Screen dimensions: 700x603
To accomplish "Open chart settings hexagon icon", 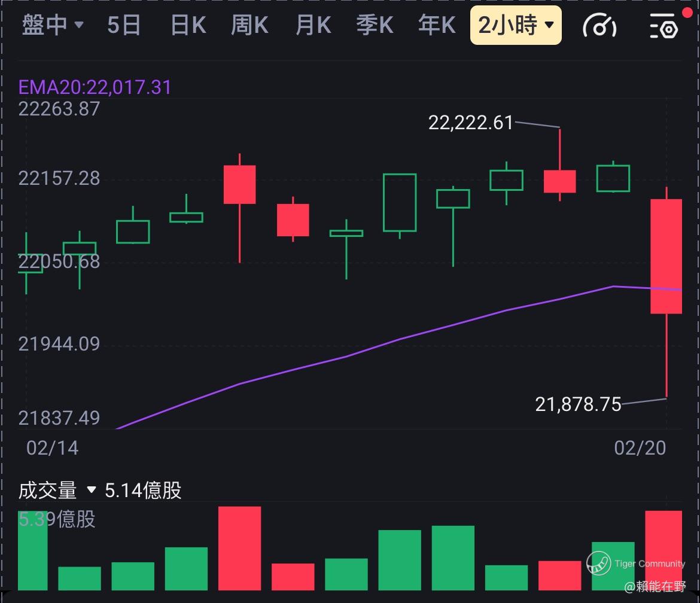I will tap(663, 27).
